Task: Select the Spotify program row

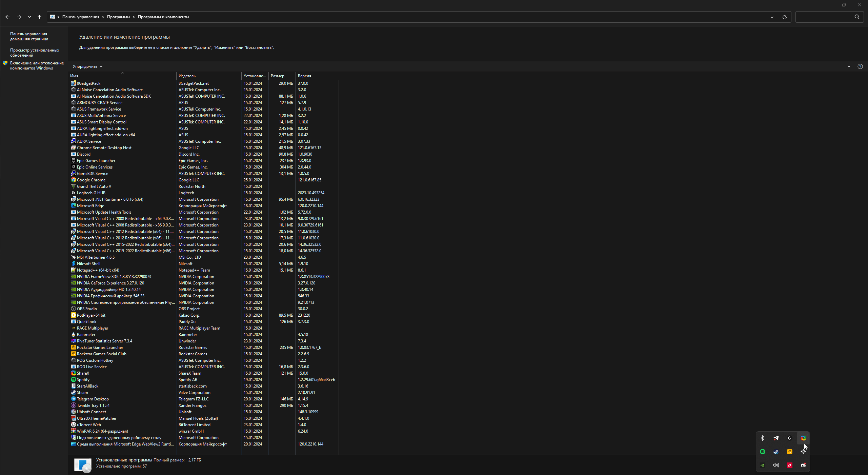Action: tap(204, 380)
